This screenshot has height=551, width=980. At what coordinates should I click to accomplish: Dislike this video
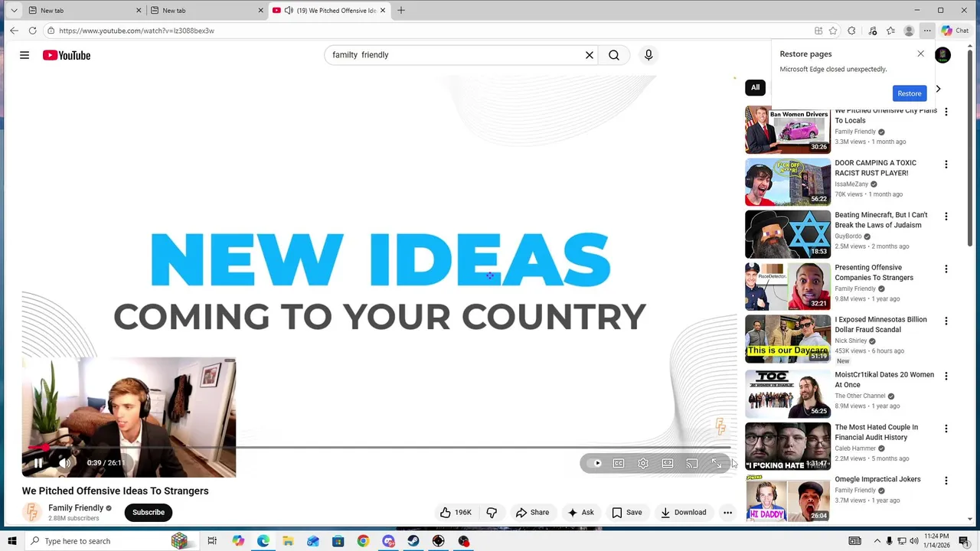[492, 513]
